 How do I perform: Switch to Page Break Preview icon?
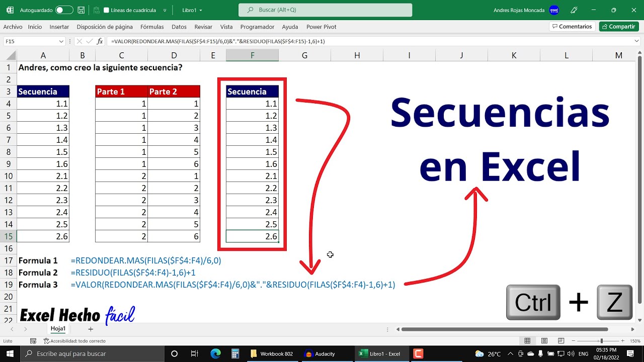[561, 340]
